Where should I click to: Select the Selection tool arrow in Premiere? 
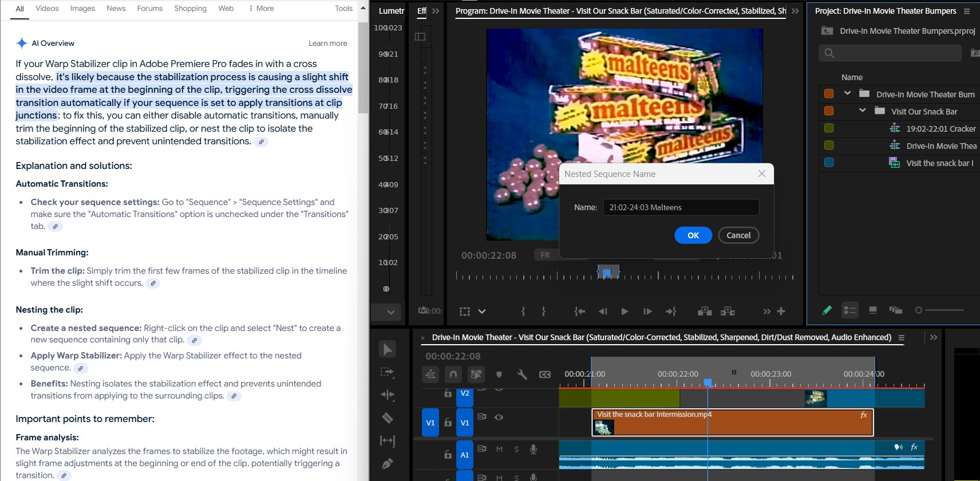(x=388, y=349)
